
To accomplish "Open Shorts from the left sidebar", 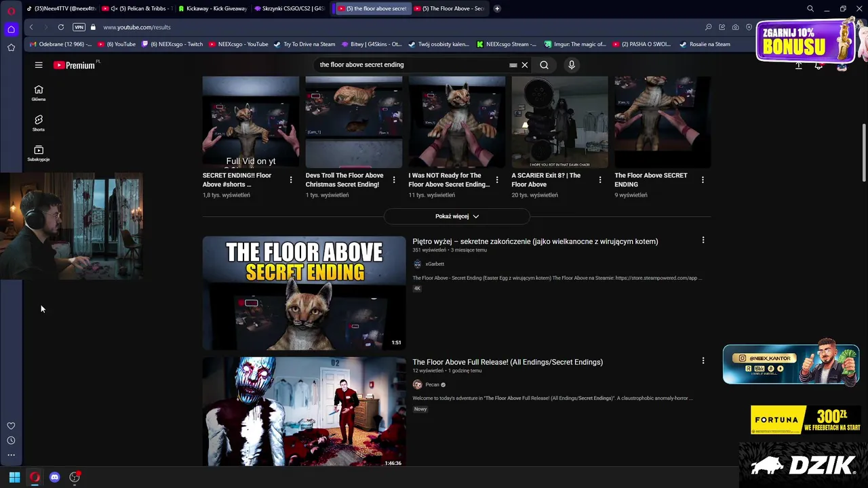I will 39,123.
